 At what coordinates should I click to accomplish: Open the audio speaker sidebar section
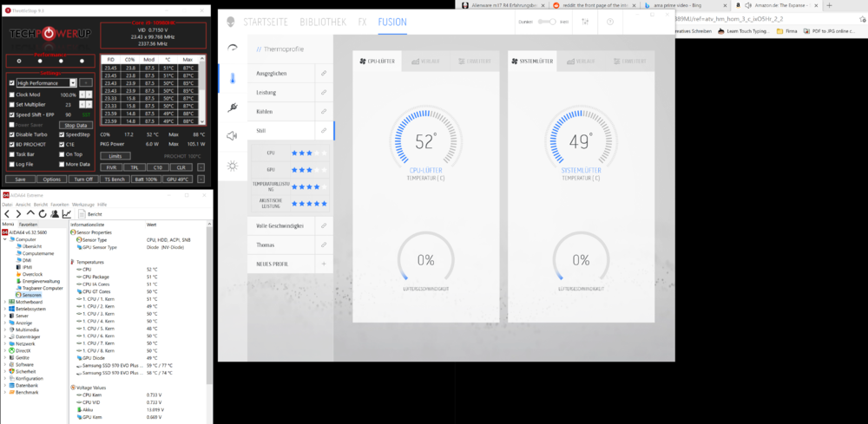point(232,135)
